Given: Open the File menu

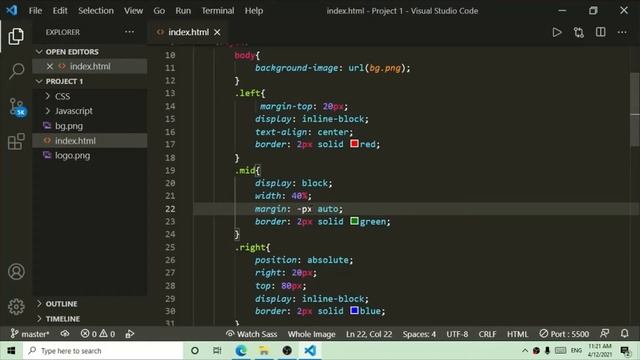Looking at the screenshot, I should pyautogui.click(x=35, y=11).
